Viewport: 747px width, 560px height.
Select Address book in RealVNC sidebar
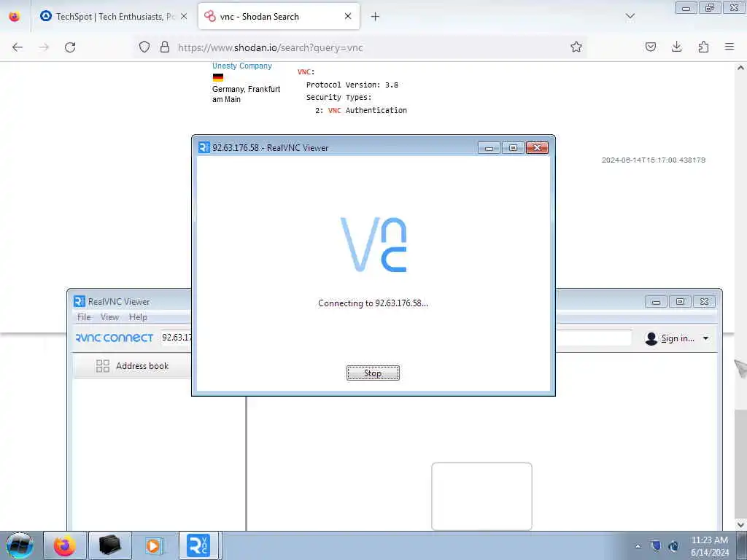coord(133,366)
